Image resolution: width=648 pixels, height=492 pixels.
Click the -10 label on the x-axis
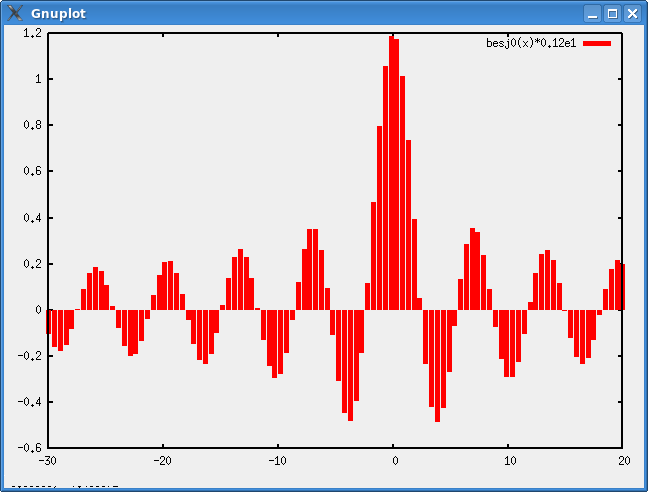277,461
